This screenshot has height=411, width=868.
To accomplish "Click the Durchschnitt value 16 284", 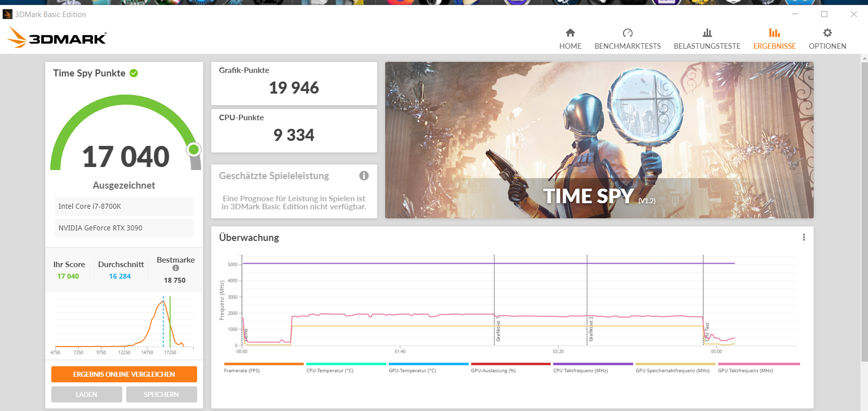I will pyautogui.click(x=120, y=276).
